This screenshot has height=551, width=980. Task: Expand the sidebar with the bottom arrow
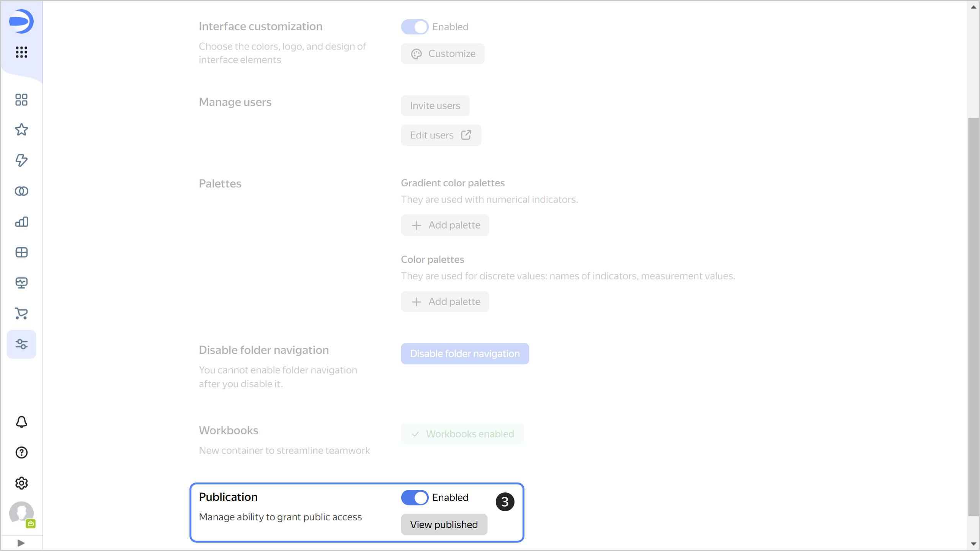(x=21, y=543)
